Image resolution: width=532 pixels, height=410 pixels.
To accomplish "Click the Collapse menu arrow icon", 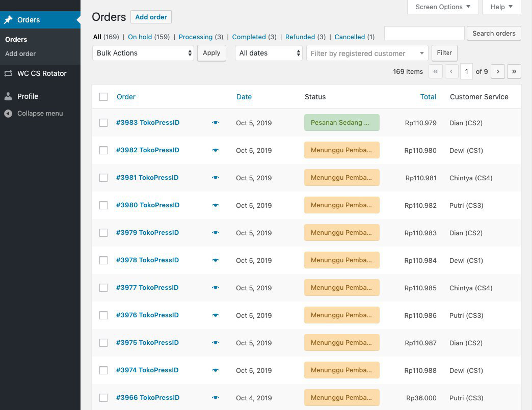I will tap(8, 114).
